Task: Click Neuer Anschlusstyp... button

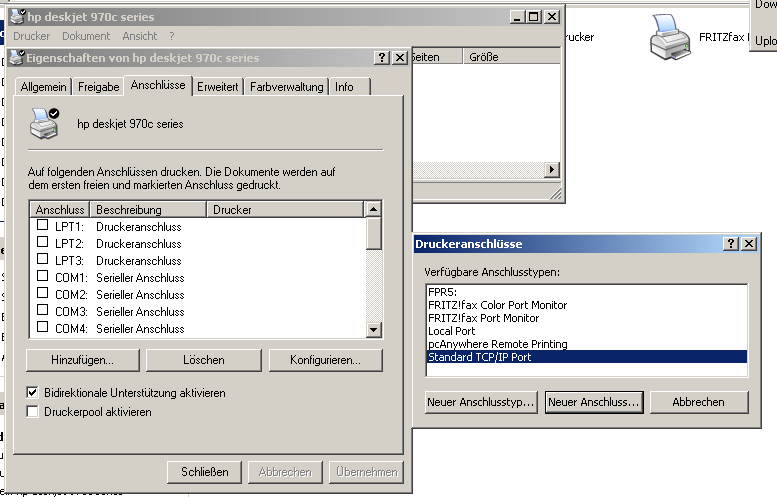Action: point(481,402)
